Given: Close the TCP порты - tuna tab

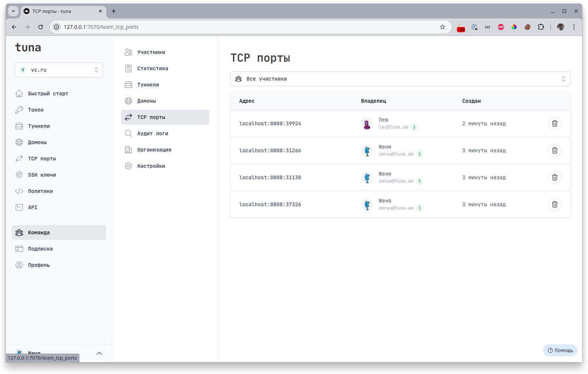Looking at the screenshot, I should [100, 11].
